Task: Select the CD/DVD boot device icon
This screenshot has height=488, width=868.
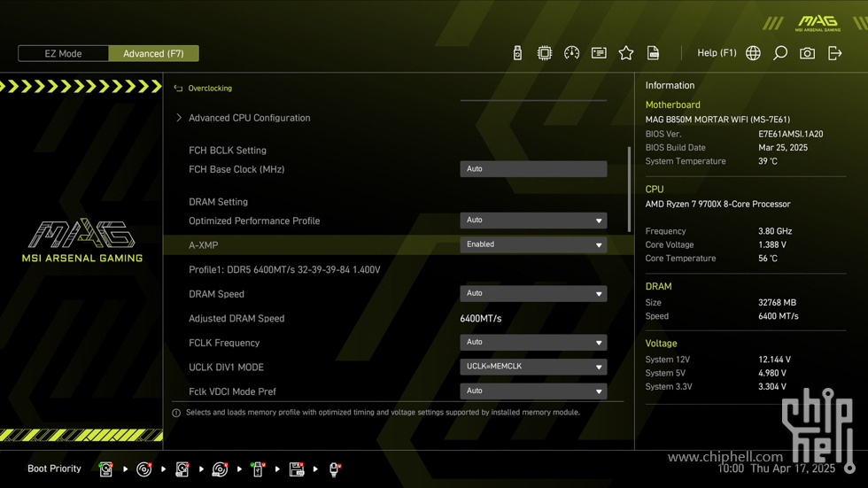Action: pyautogui.click(x=143, y=469)
